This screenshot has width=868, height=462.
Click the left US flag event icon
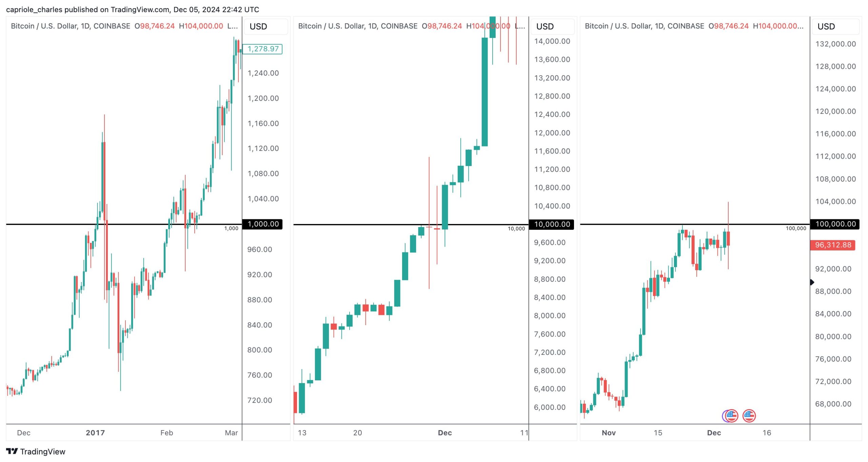pyautogui.click(x=730, y=416)
